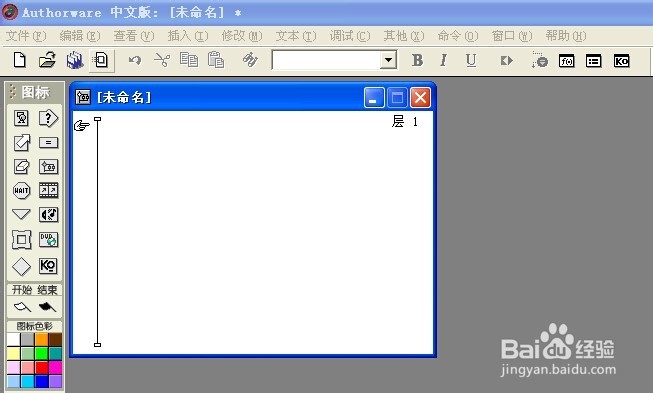
Task: Pick the black Stop flag
Action: coord(47,307)
